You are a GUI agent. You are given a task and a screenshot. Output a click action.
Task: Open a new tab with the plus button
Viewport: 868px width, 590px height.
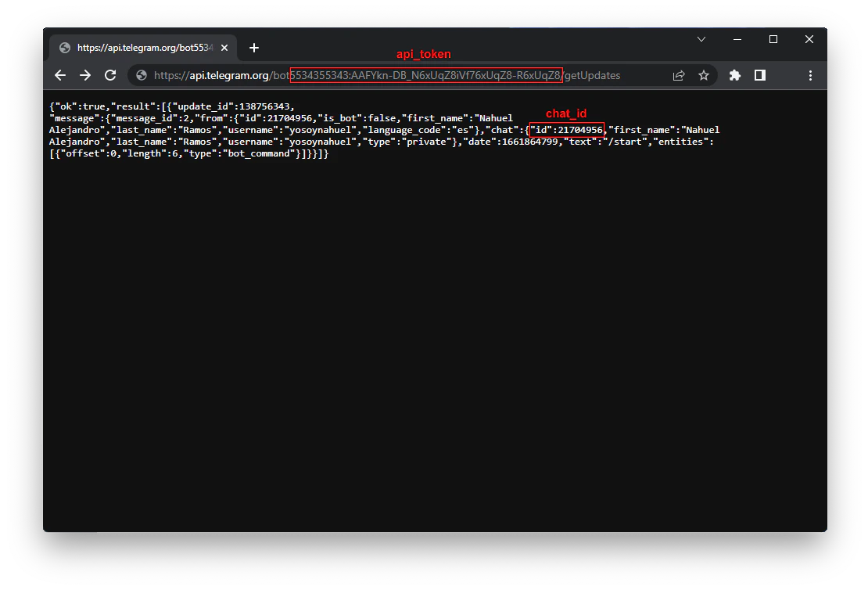coord(253,48)
